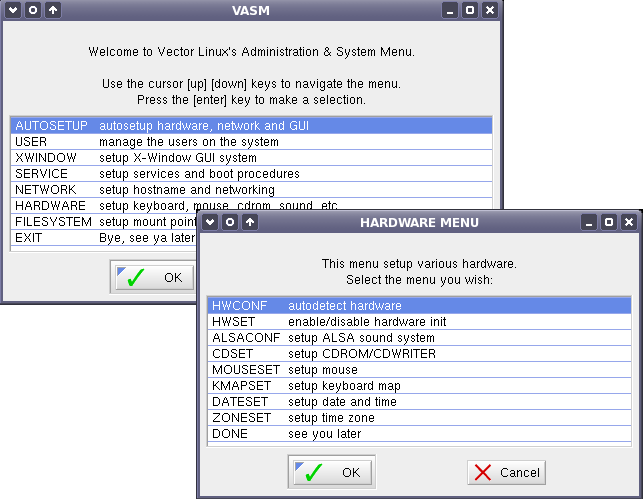Screen dimensions: 644x499
Task: Cancel the Hardware Menu dialog
Action: 506,472
